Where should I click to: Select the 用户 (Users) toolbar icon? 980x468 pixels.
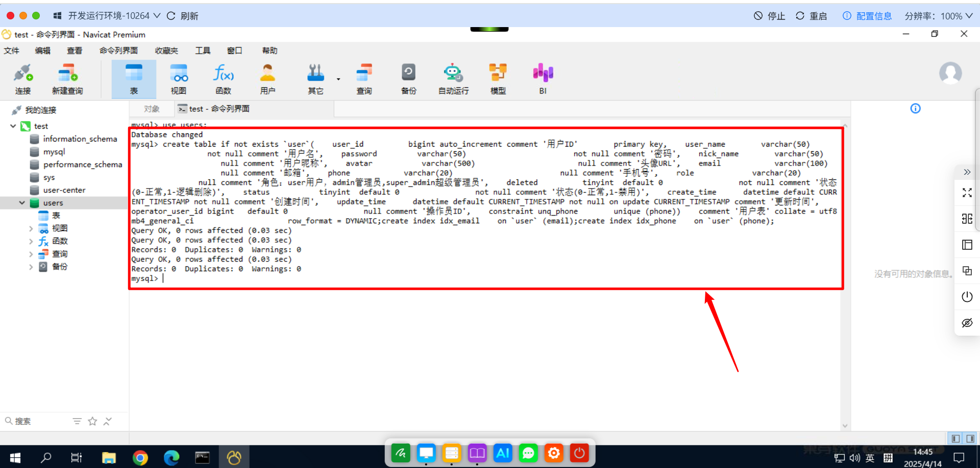pyautogui.click(x=267, y=78)
